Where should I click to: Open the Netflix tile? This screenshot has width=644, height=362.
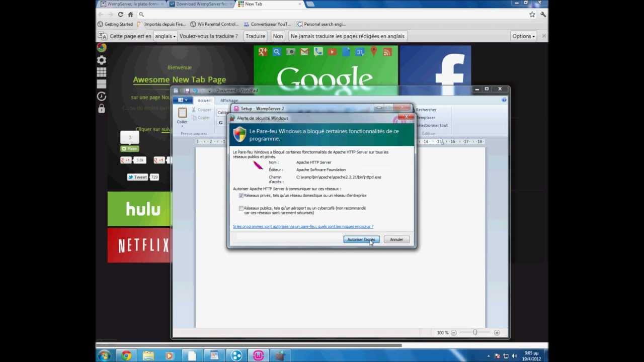(x=140, y=245)
